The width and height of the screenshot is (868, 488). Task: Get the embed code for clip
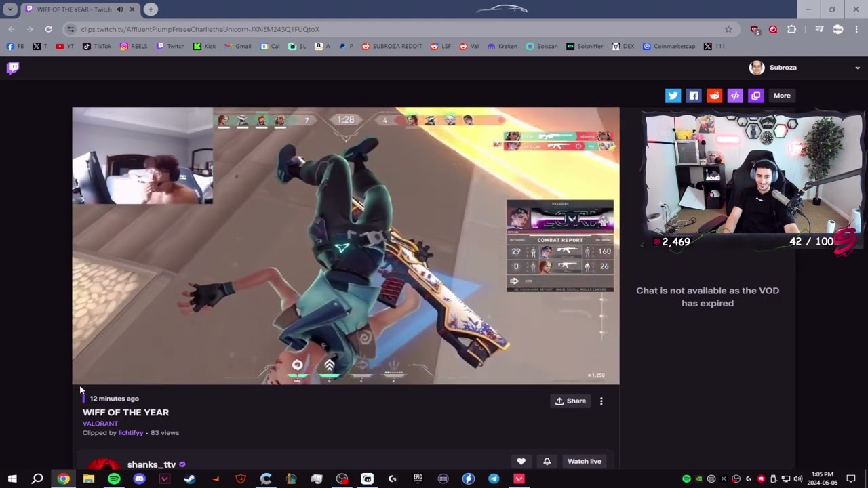[x=735, y=96]
